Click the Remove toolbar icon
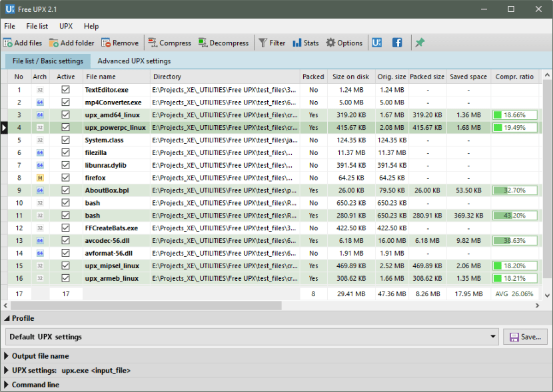Viewport: 553px width, 392px height. (105, 42)
